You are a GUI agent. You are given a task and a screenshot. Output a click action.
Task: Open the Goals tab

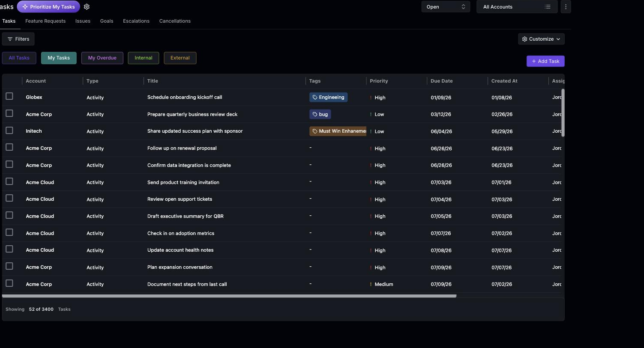pos(107,21)
